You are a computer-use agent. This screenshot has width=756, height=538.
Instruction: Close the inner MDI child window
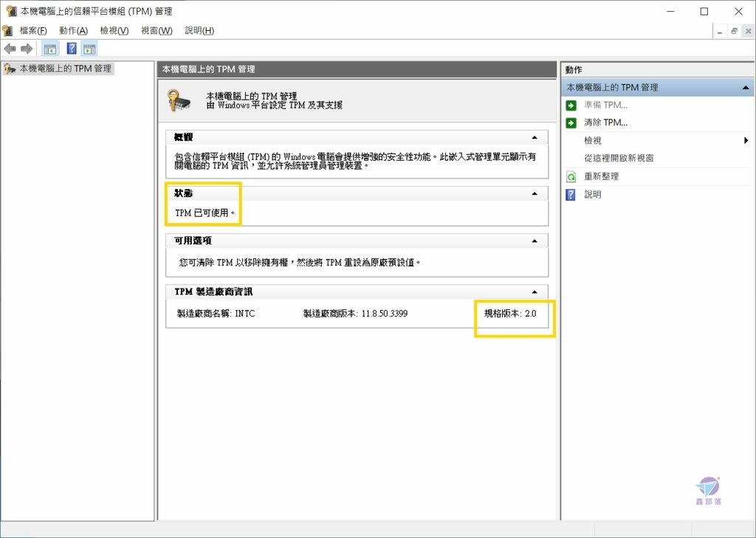point(749,31)
